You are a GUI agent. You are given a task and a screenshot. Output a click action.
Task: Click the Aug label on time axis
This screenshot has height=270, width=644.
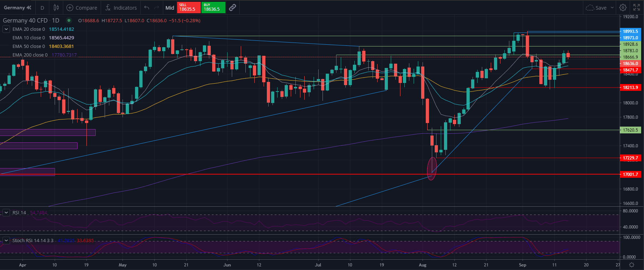(x=423, y=265)
